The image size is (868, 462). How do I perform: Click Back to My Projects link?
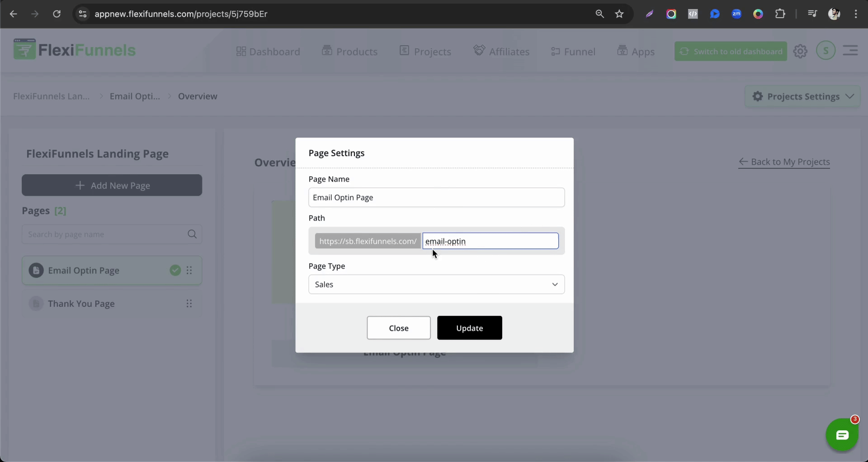tap(784, 162)
